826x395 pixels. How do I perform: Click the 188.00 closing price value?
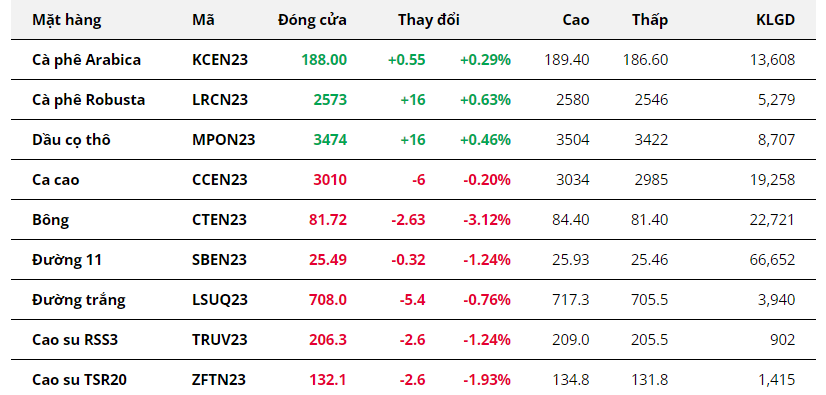click(x=324, y=60)
